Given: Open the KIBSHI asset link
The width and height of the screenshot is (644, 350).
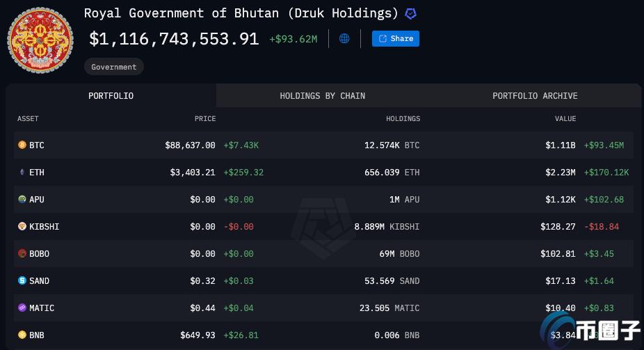Looking at the screenshot, I should (x=44, y=226).
